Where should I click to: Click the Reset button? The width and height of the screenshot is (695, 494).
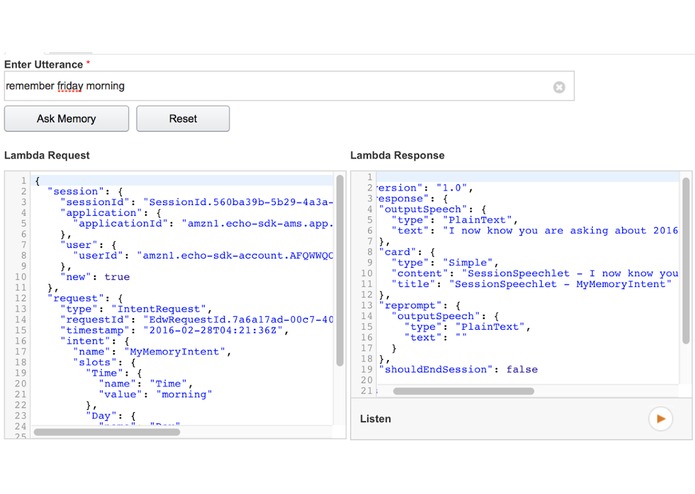(183, 119)
